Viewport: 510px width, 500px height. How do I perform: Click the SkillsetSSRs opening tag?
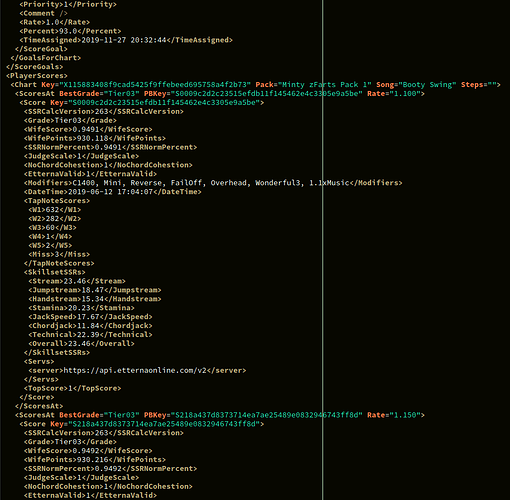[x=54, y=272]
